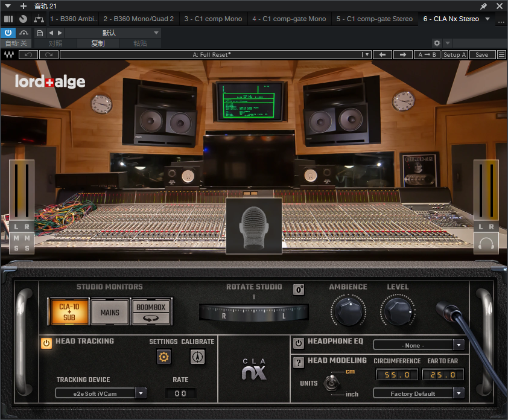Switch to the 5 - C1 comp-gate Stereo tab
This screenshot has height=420, width=508.
pos(374,19)
